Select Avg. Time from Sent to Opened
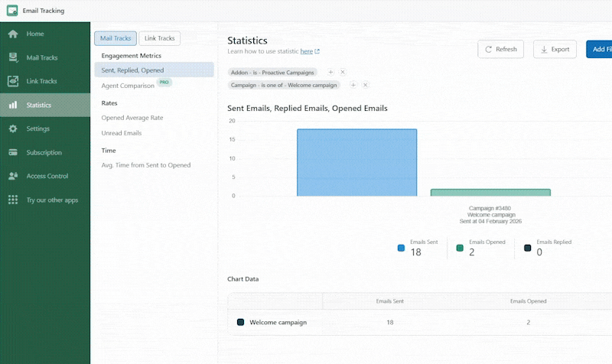 146,165
